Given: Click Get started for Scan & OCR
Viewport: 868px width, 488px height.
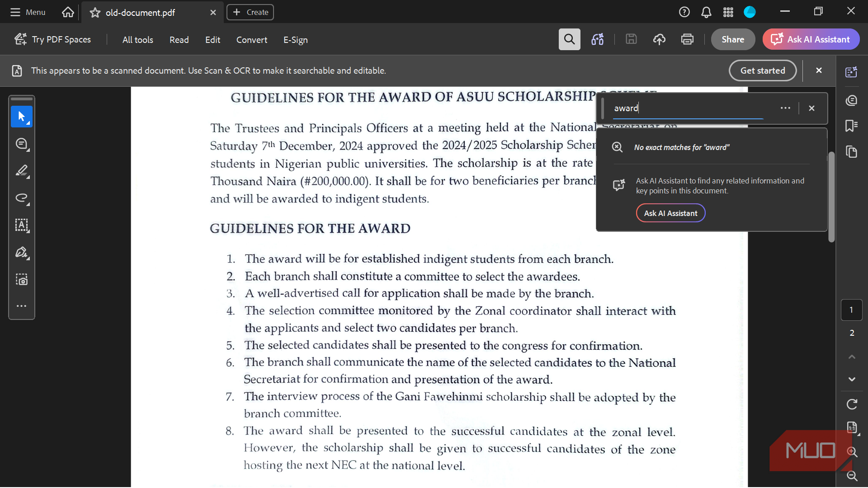Looking at the screenshot, I should tap(763, 70).
